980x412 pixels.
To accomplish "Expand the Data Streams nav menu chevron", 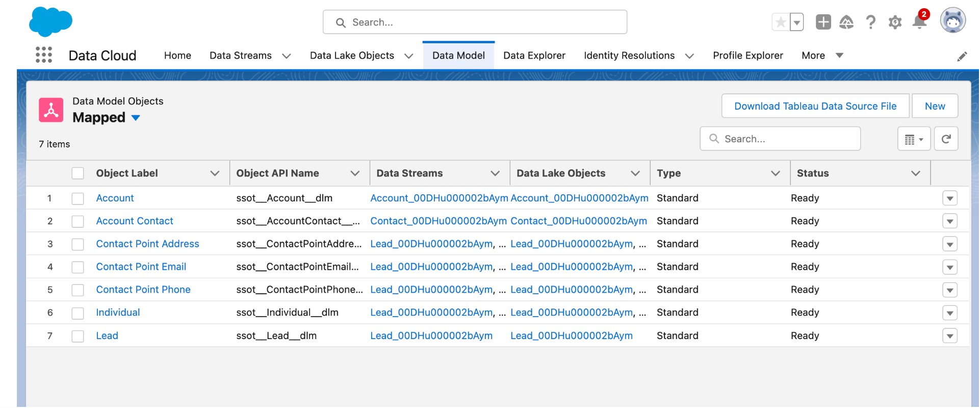I will 287,56.
